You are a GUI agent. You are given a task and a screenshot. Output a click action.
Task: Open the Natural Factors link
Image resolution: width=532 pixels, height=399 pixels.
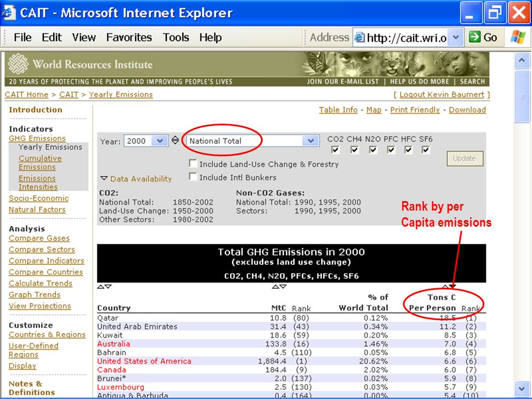37,209
